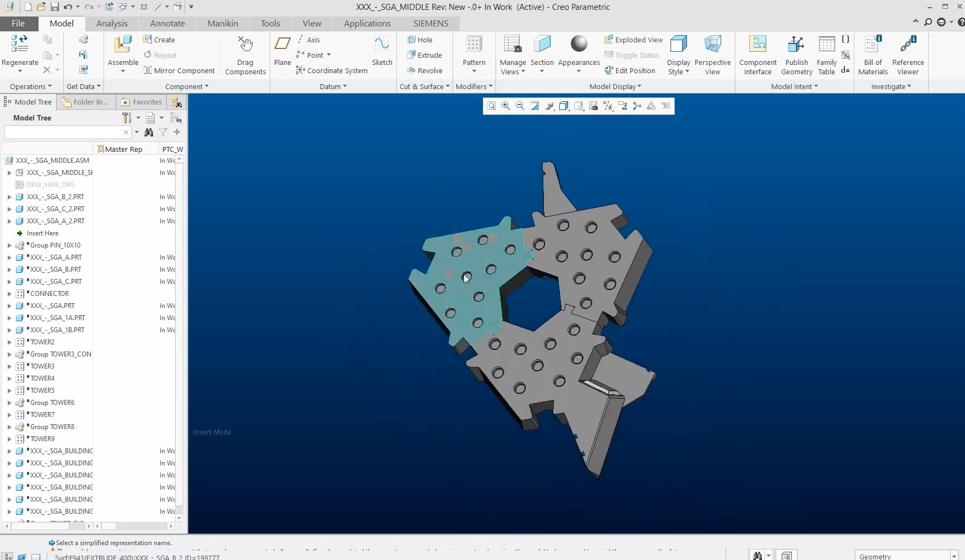Open Saved Orientations in graphics toolbar

click(x=579, y=106)
